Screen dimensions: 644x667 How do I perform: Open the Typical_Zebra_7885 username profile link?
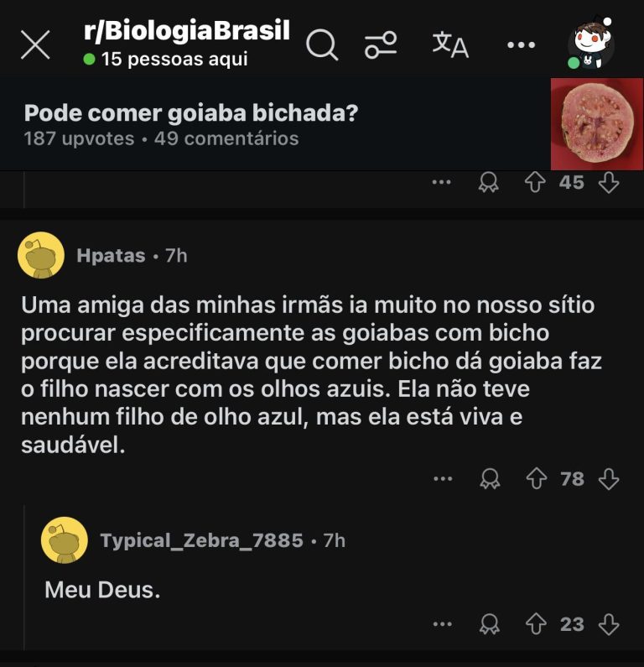point(201,541)
